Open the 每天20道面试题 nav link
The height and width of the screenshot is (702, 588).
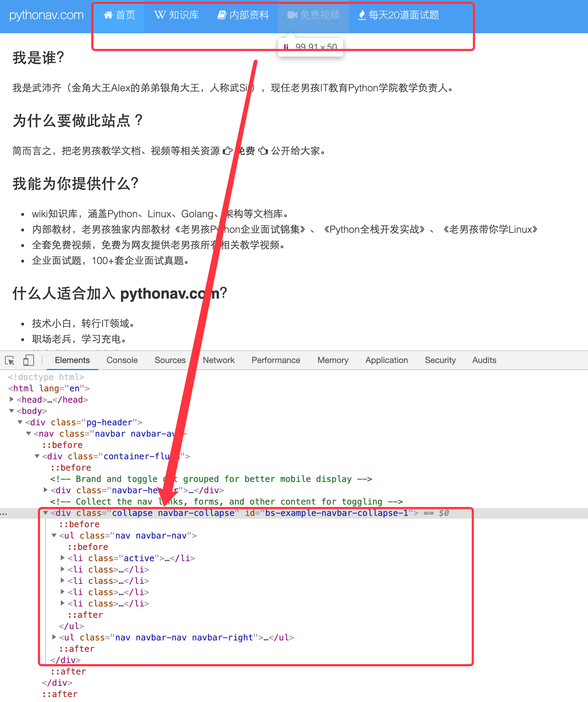pyautogui.click(x=403, y=15)
